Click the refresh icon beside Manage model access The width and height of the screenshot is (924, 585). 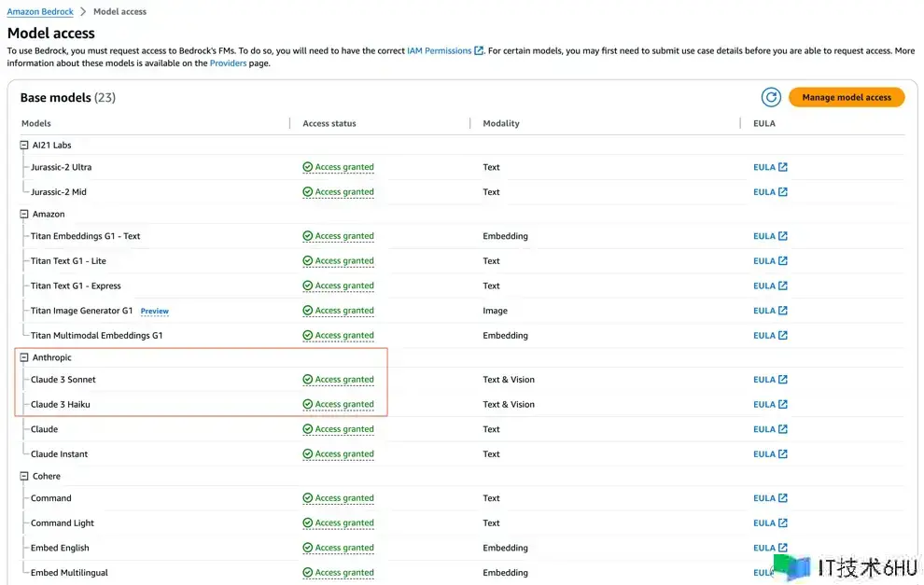tap(770, 97)
